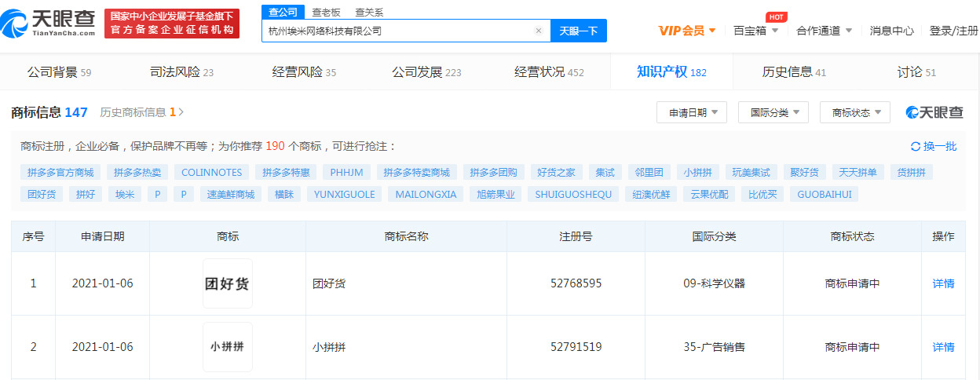Open 详情 for 团好货 trademark
Screen dimensions: 980x380
click(x=943, y=283)
